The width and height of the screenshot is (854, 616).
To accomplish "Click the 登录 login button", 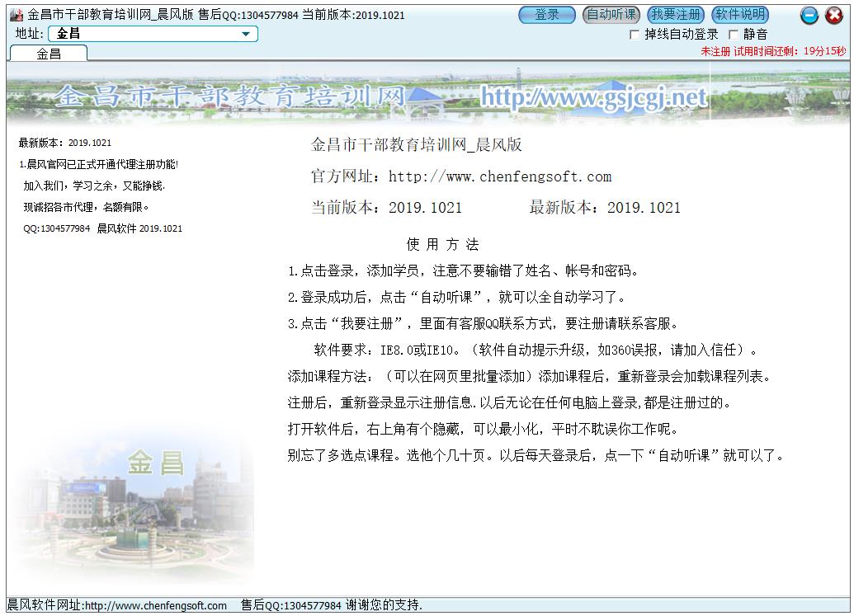I will [546, 14].
